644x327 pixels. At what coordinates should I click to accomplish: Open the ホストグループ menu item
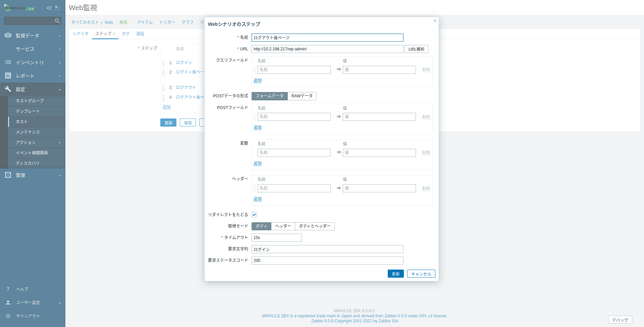tap(30, 101)
